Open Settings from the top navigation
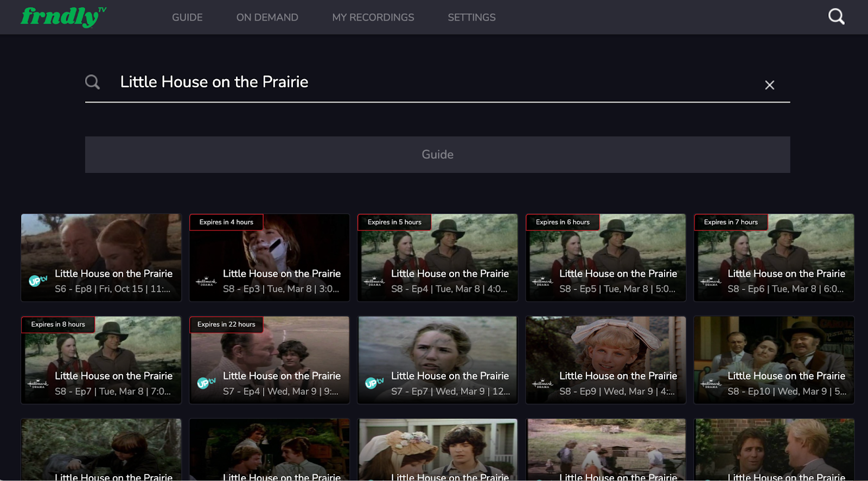 pyautogui.click(x=471, y=17)
